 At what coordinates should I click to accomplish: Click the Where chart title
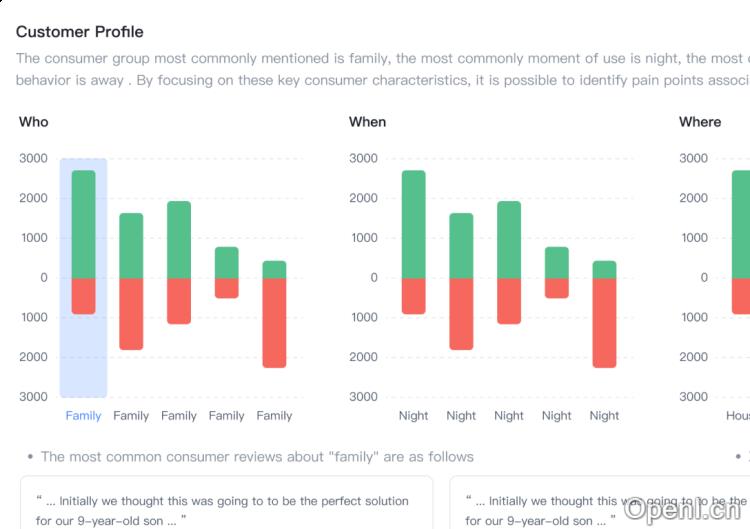coord(699,122)
